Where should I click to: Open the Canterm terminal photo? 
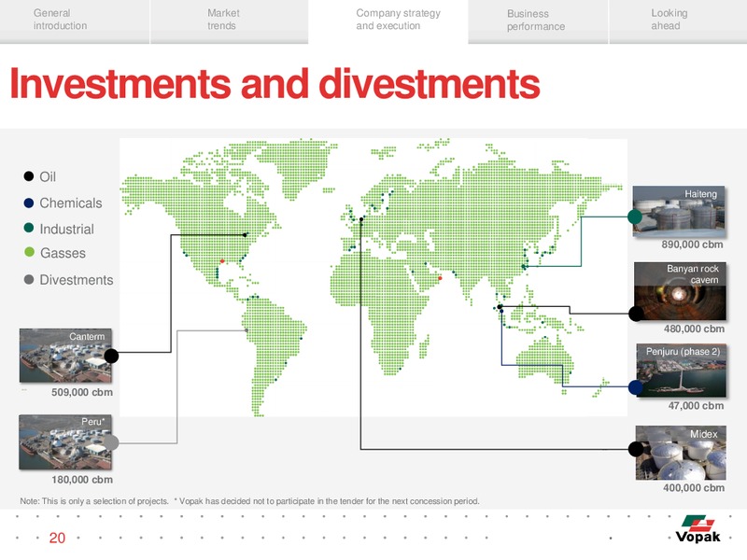(65, 356)
